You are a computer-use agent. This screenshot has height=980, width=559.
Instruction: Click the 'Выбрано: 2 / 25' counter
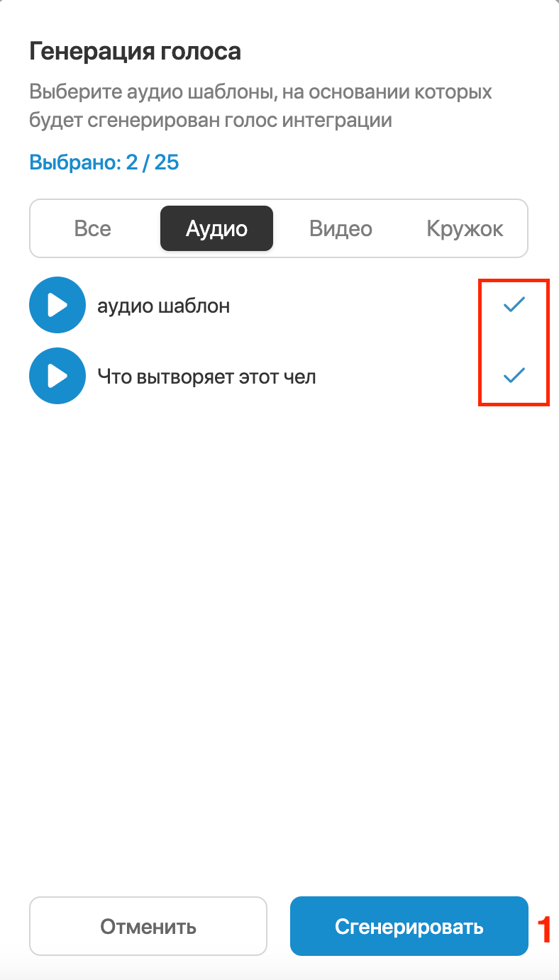click(x=104, y=162)
